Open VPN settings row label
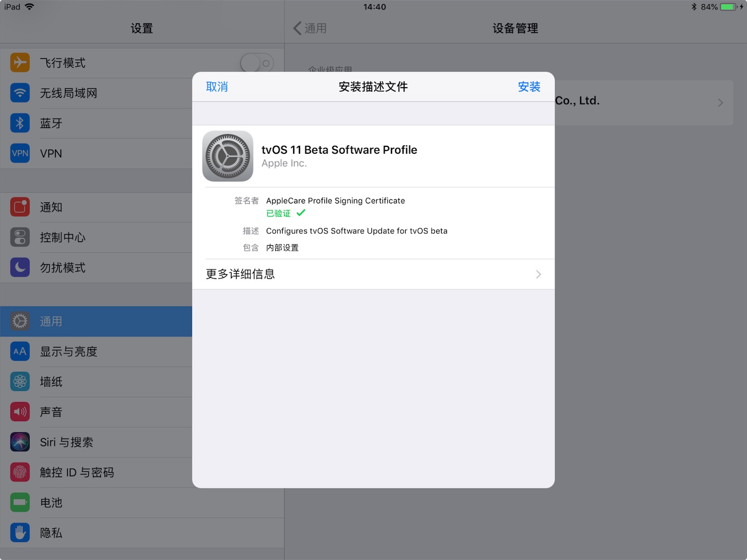Image resolution: width=747 pixels, height=560 pixels. 51,154
